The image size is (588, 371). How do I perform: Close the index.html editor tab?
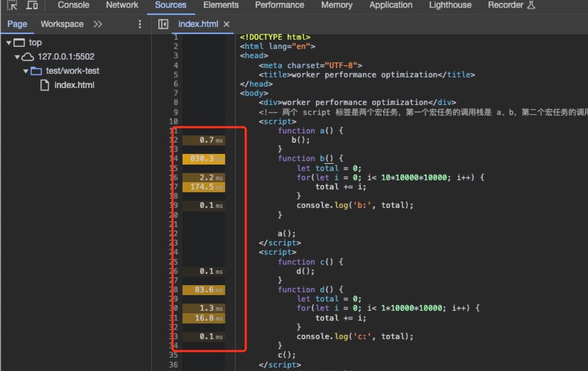coord(227,24)
